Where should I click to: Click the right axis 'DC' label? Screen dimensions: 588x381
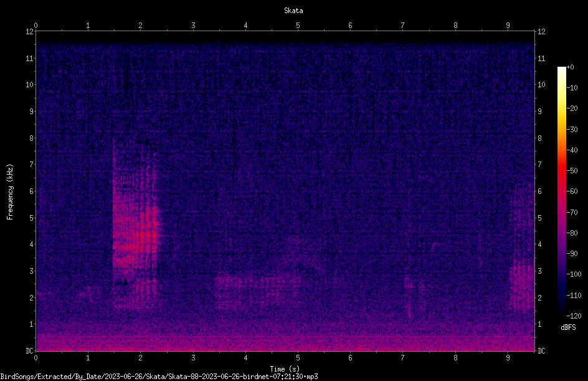pyautogui.click(x=541, y=351)
